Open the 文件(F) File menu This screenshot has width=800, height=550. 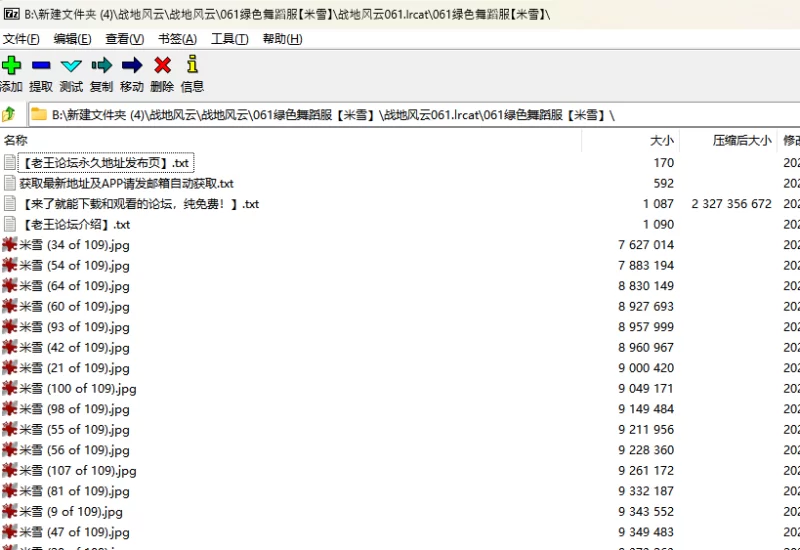21,39
